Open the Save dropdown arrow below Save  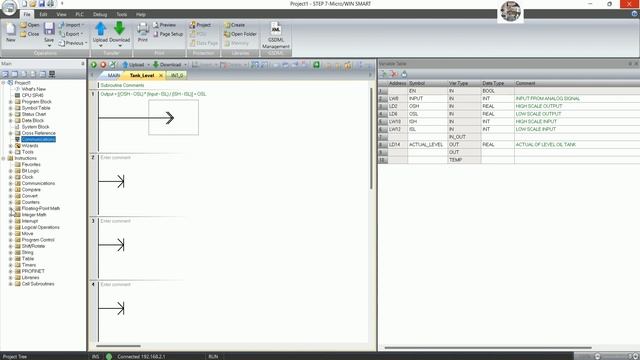click(x=49, y=45)
